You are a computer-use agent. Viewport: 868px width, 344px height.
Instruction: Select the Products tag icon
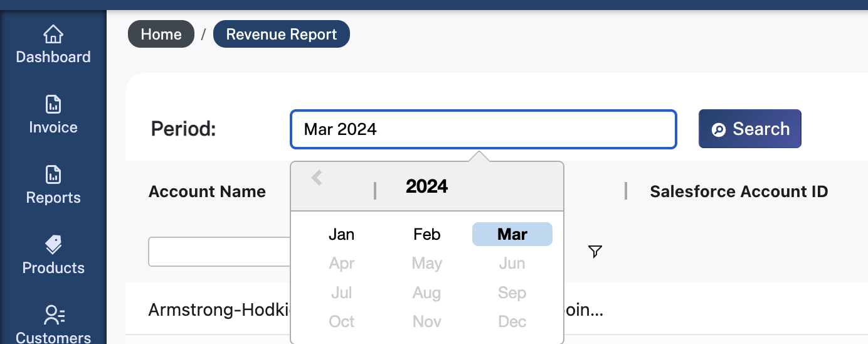tap(53, 245)
